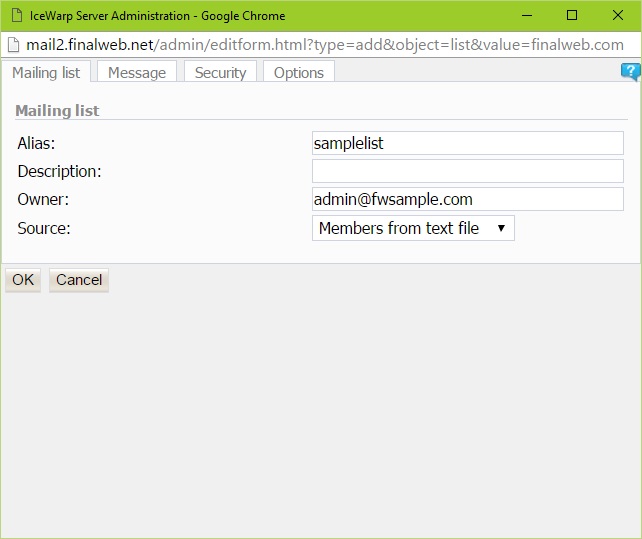This screenshot has width=642, height=539.
Task: Click the Mailing list section heading
Action: coord(57,111)
